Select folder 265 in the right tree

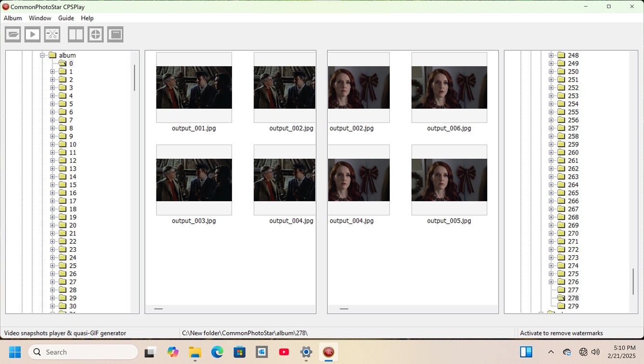(x=573, y=193)
